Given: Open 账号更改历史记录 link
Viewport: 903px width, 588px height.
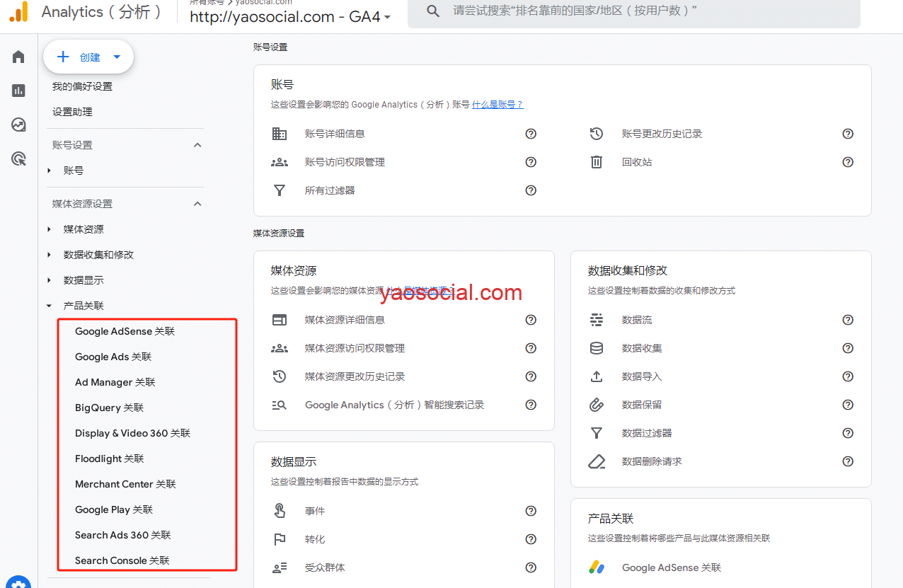Looking at the screenshot, I should coord(662,134).
